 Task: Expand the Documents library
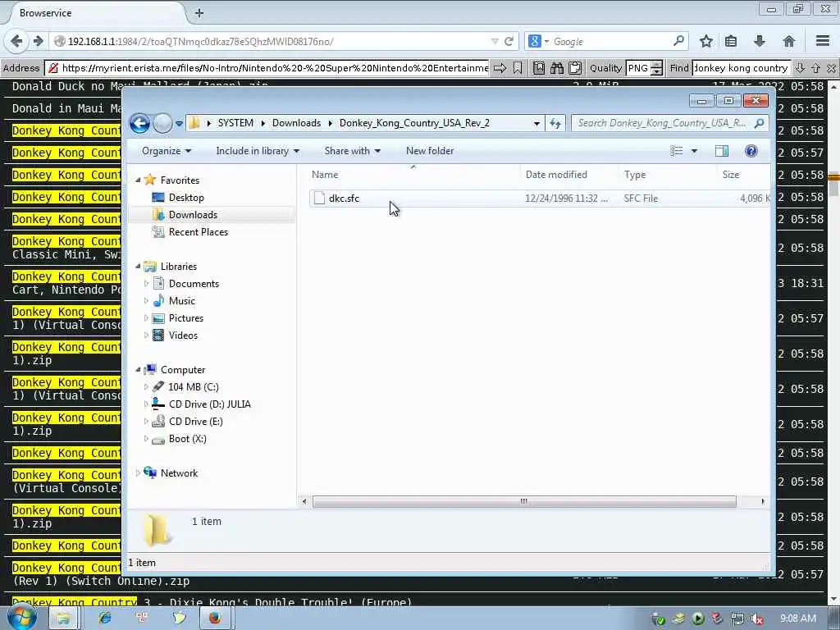click(x=146, y=283)
